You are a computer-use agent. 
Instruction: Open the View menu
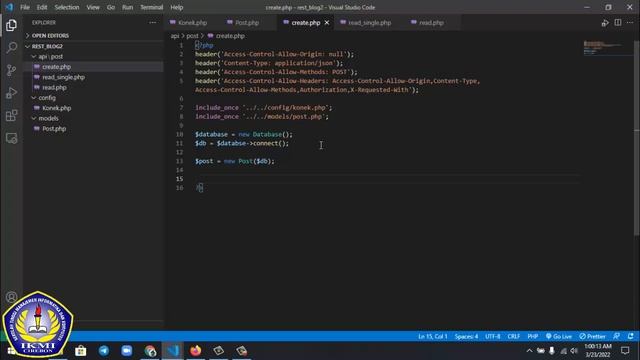click(x=93, y=7)
